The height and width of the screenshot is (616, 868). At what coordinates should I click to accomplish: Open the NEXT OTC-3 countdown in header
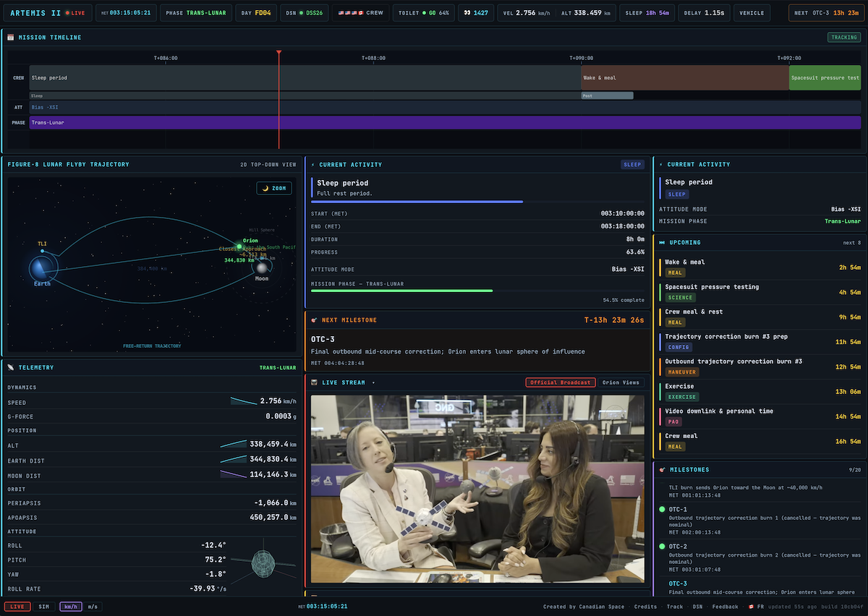(x=825, y=12)
